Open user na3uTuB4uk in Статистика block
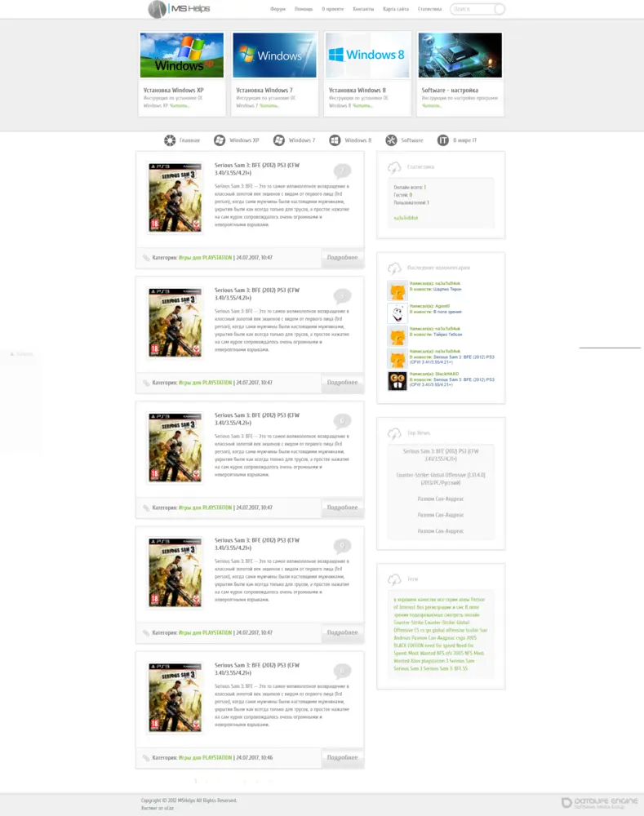The width and height of the screenshot is (644, 816). tap(406, 218)
